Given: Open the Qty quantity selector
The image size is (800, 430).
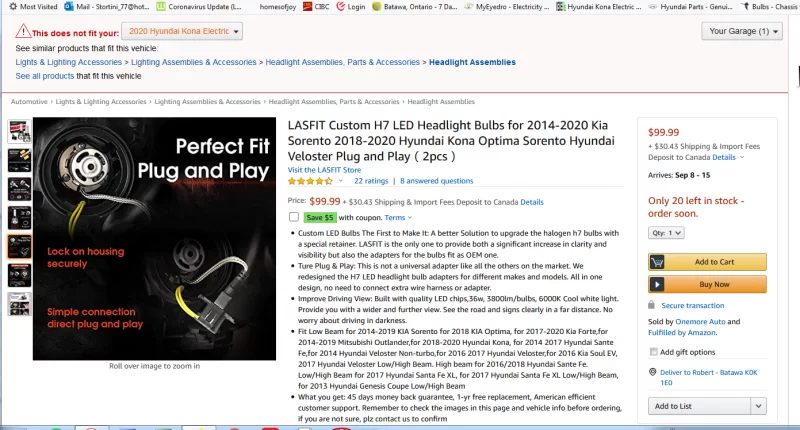Looking at the screenshot, I should (666, 233).
